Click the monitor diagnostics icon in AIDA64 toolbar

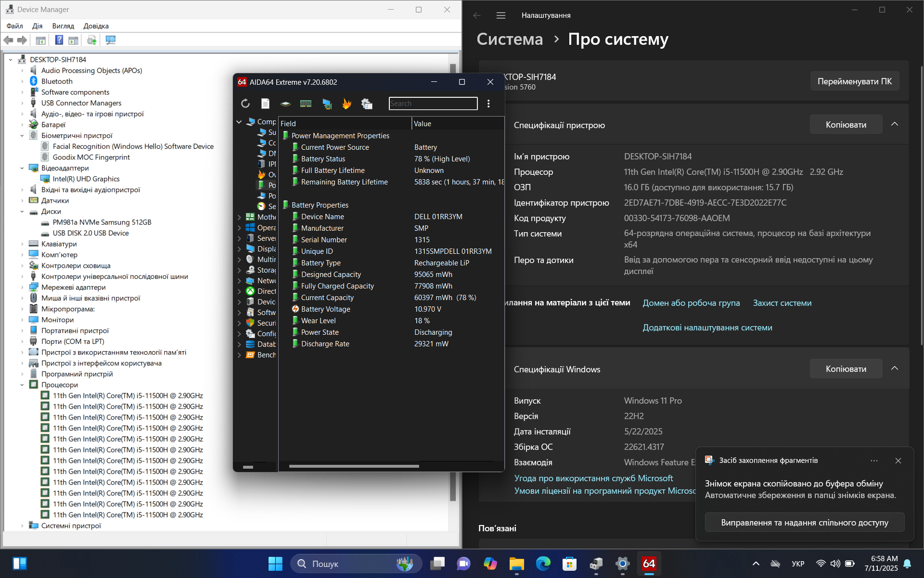[327, 104]
